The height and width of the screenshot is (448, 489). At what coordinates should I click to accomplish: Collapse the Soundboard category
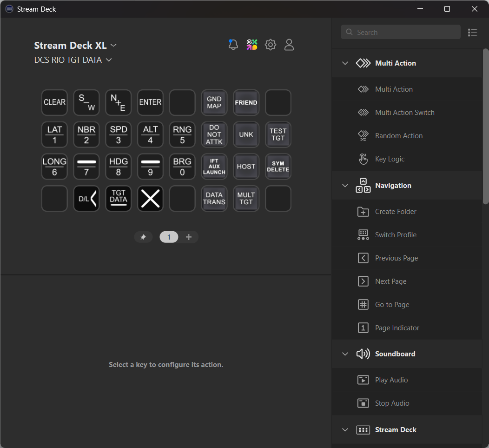click(345, 354)
